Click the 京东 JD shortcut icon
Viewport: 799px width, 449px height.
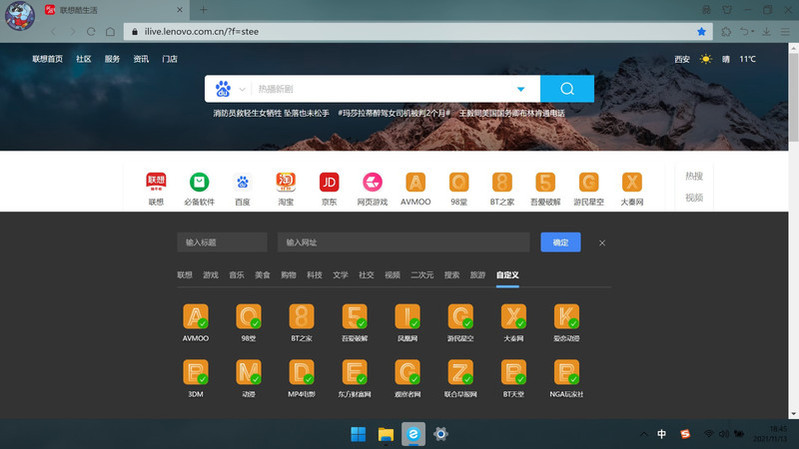pos(329,182)
